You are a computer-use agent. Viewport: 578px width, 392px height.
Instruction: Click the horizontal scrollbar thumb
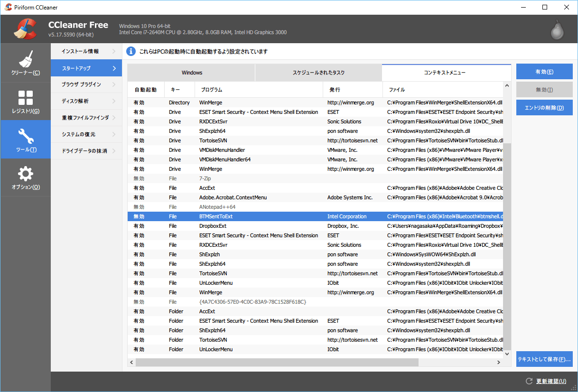pos(277,363)
